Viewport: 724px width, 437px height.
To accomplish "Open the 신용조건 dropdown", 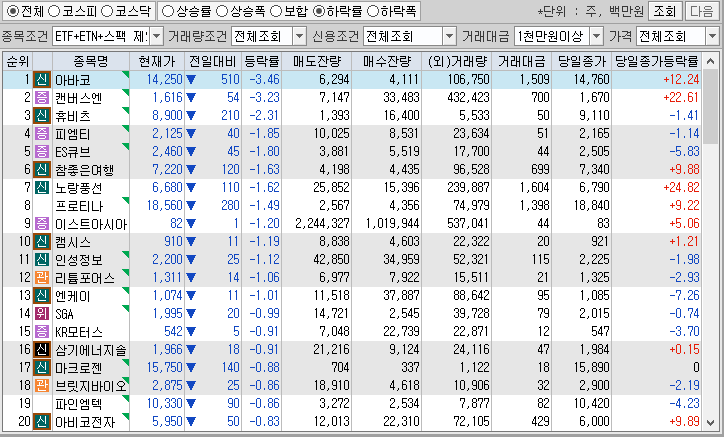I will (x=449, y=36).
